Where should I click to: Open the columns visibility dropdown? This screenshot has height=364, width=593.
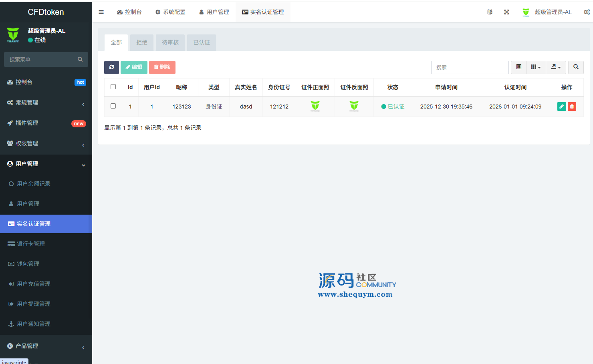536,67
